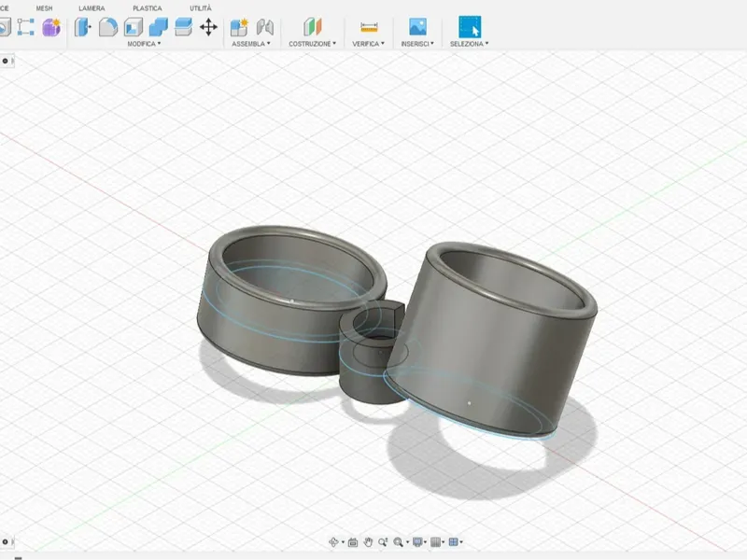Click the Combine bodies tool icon
Screen dimensions: 747x560
[x=158, y=27]
